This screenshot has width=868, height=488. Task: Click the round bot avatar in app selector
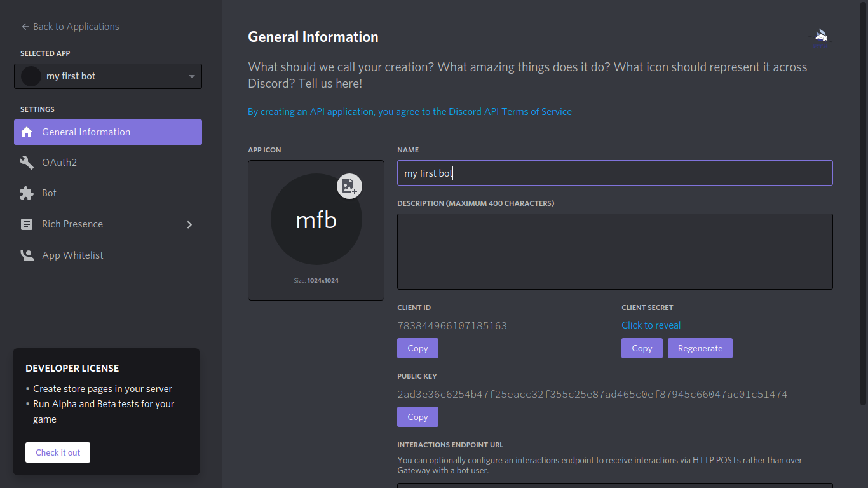point(31,76)
